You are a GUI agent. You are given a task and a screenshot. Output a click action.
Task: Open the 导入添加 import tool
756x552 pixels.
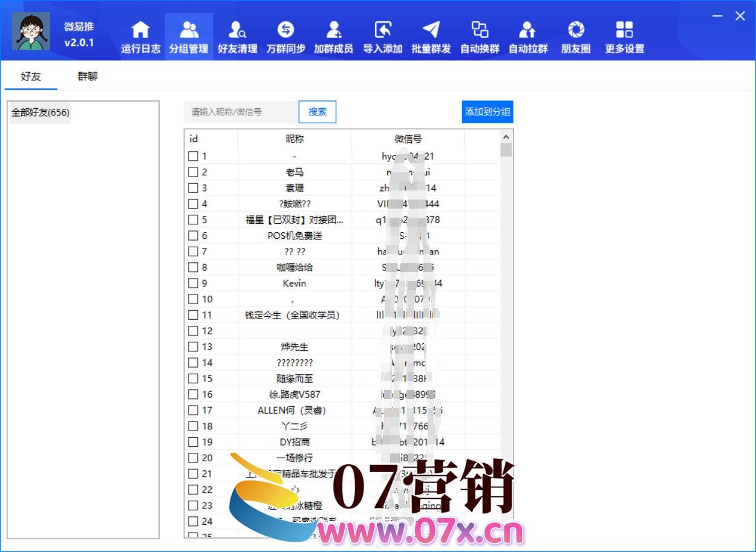[382, 37]
